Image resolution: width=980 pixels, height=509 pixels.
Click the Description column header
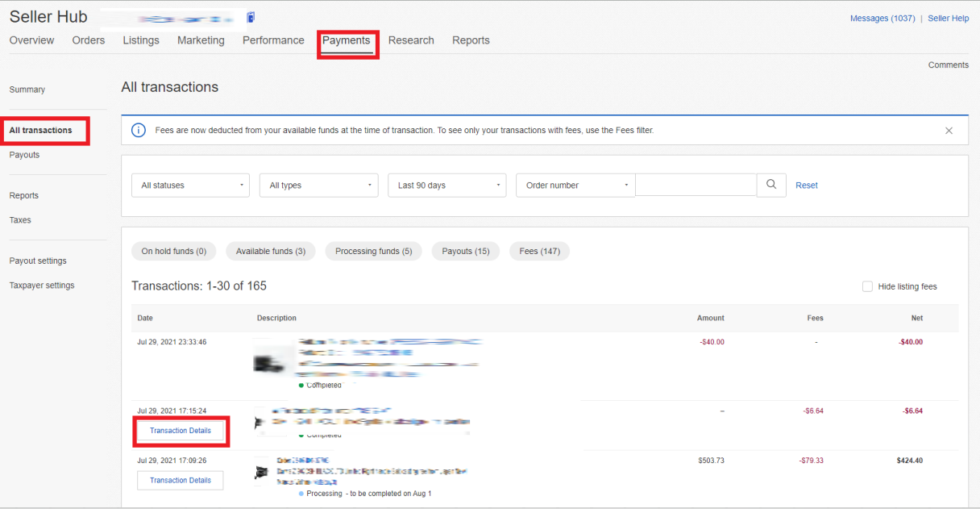276,318
